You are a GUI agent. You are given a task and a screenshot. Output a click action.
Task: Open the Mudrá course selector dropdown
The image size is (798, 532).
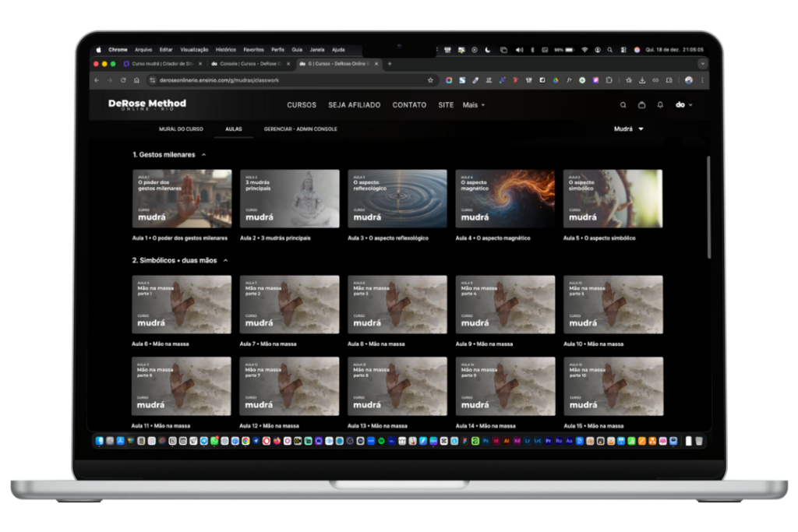629,129
